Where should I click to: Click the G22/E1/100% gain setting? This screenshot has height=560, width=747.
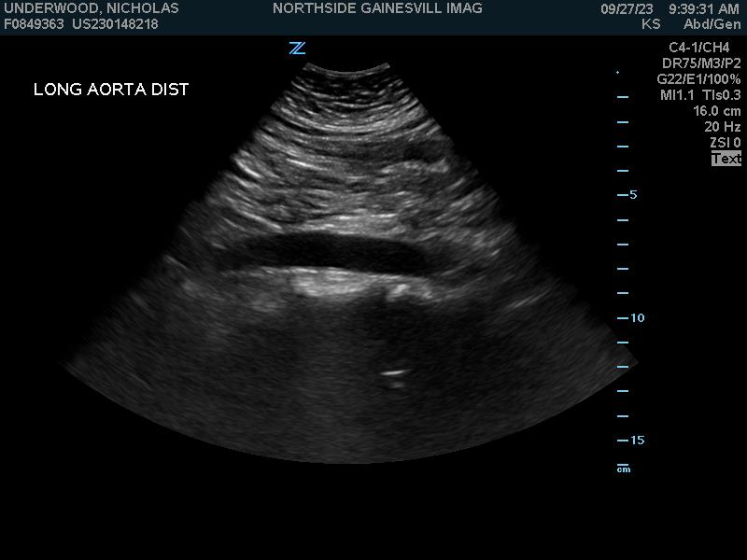coord(698,79)
